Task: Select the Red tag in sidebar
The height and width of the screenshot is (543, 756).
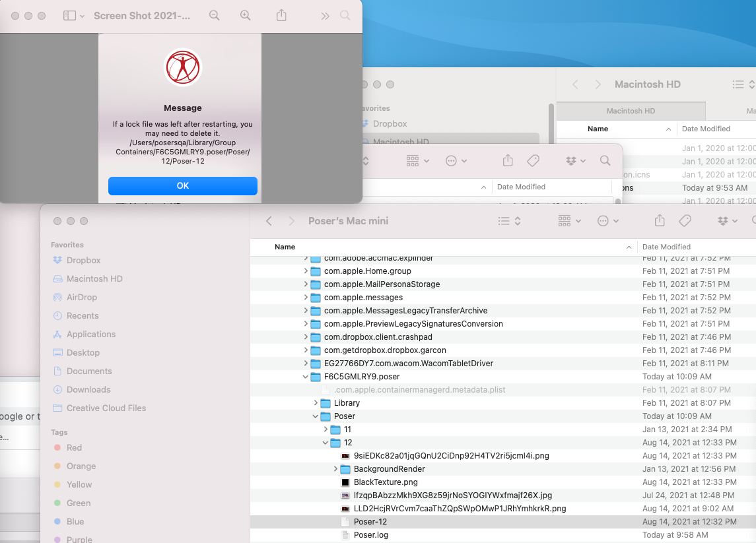Action: 68,447
